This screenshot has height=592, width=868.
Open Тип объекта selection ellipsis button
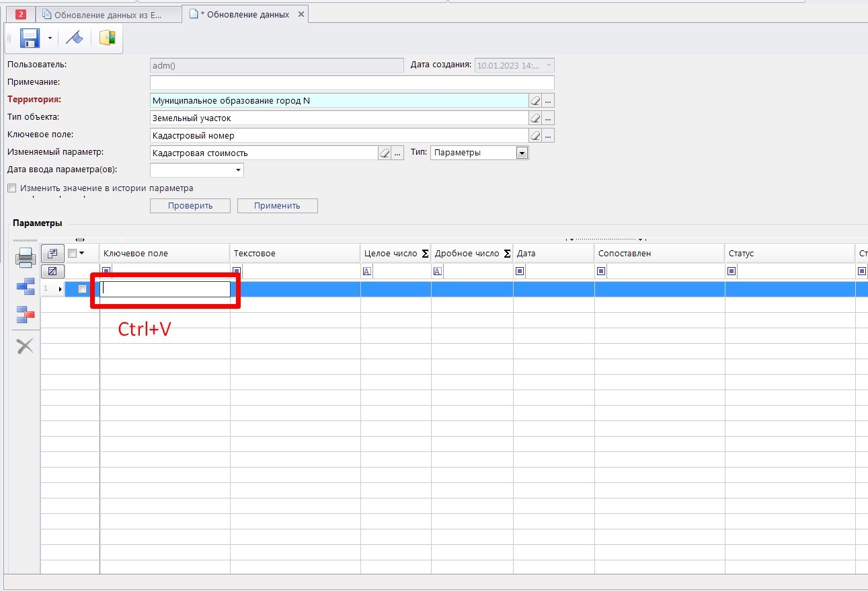click(x=549, y=118)
